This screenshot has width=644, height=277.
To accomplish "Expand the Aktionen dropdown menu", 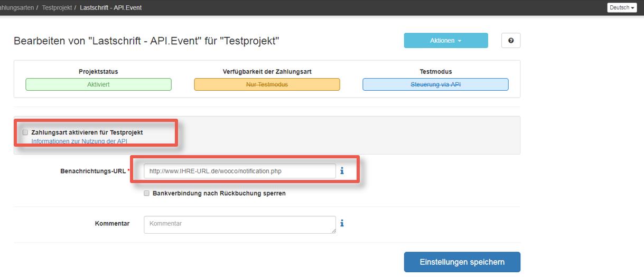I will [445, 41].
